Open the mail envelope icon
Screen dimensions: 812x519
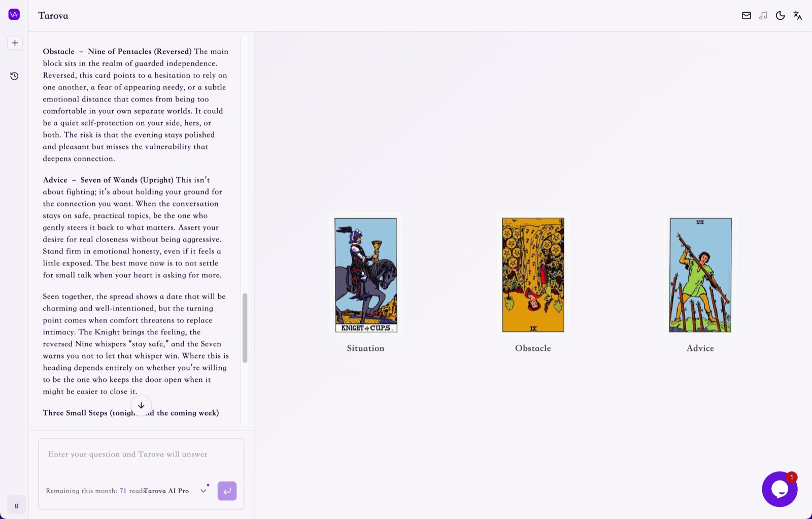pyautogui.click(x=746, y=16)
